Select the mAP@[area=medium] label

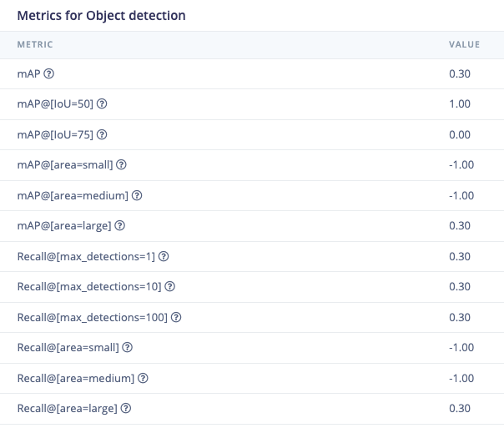pos(73,195)
